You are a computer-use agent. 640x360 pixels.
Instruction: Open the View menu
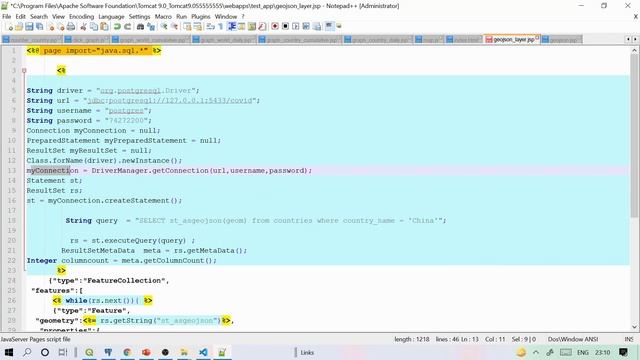58,16
